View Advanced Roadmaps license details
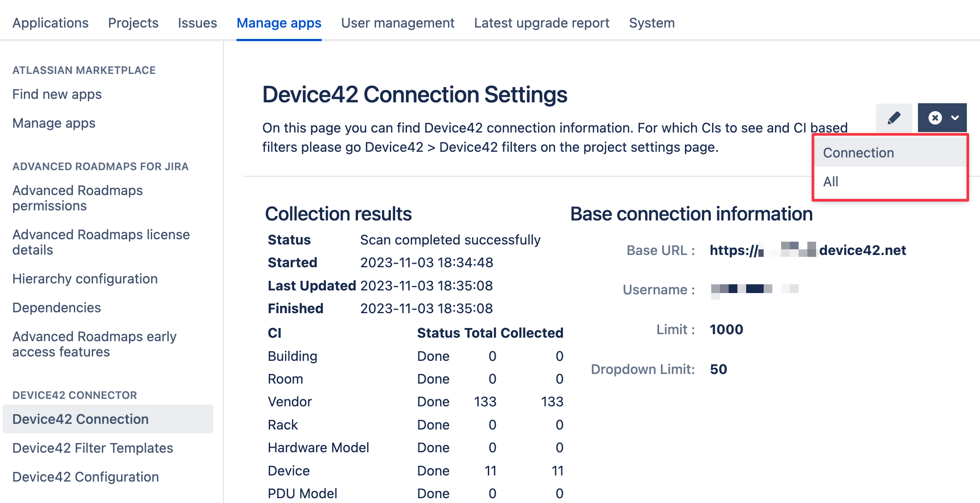The image size is (980, 503). 101,242
